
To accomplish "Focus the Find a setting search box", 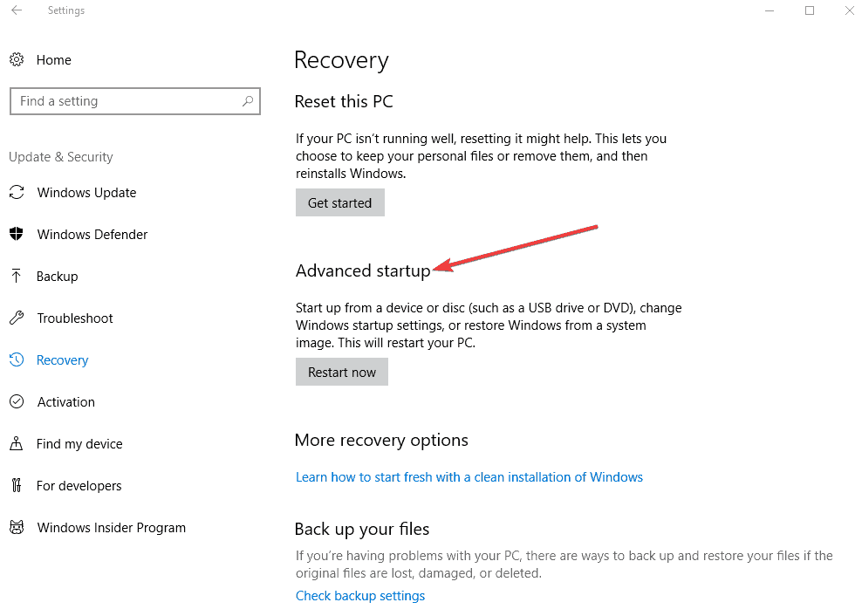I will 134,101.
